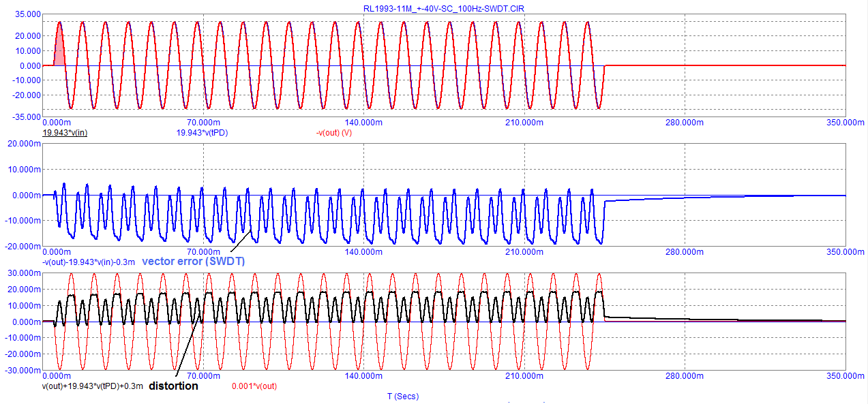Viewport: 868px width, 404px height.
Task: Click the 140.000m x-axis value under top plot
Action: coord(363,123)
